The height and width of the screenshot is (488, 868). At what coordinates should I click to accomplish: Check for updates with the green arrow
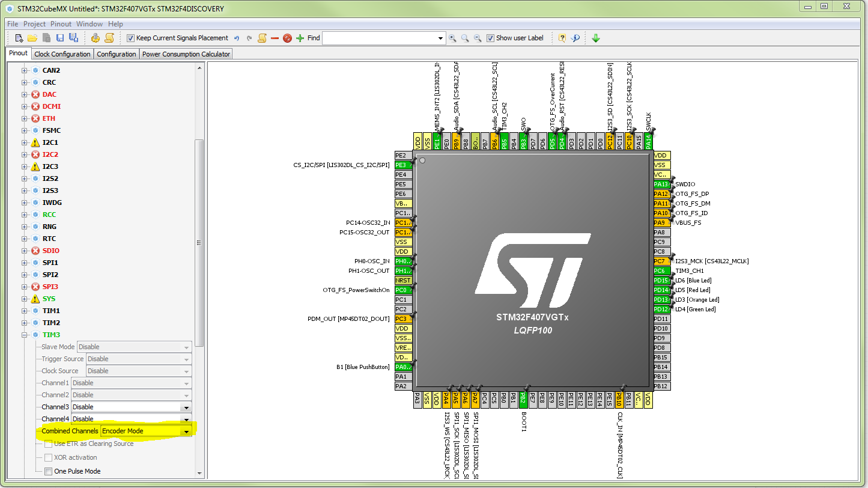click(596, 38)
